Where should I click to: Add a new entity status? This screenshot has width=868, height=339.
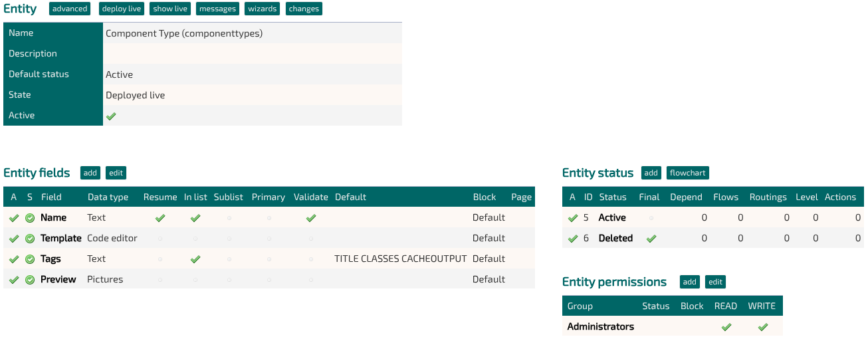click(651, 173)
